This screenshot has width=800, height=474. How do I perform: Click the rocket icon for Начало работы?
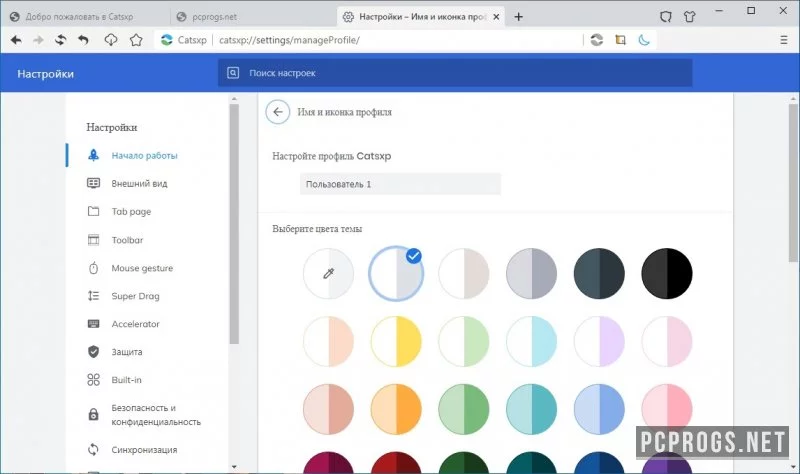pos(93,155)
